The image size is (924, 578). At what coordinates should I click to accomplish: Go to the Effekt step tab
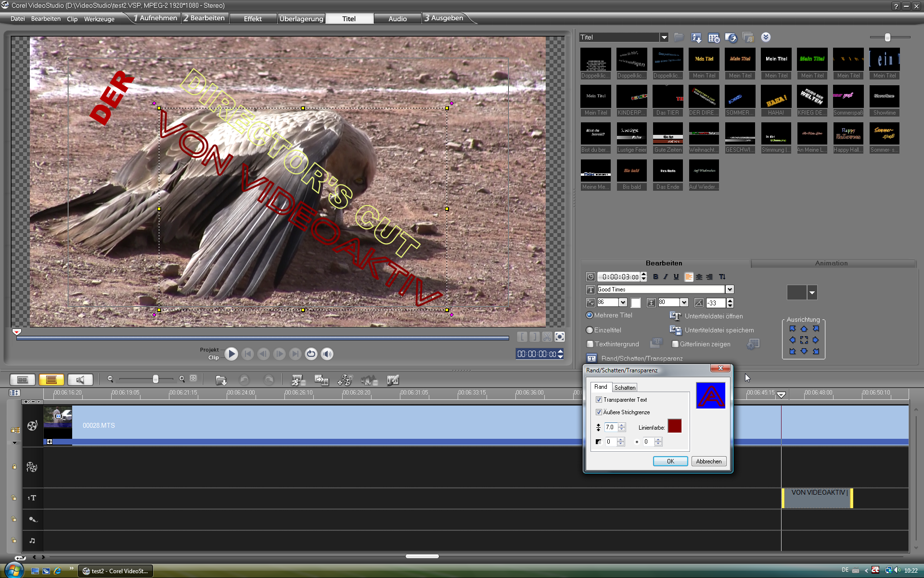click(253, 19)
